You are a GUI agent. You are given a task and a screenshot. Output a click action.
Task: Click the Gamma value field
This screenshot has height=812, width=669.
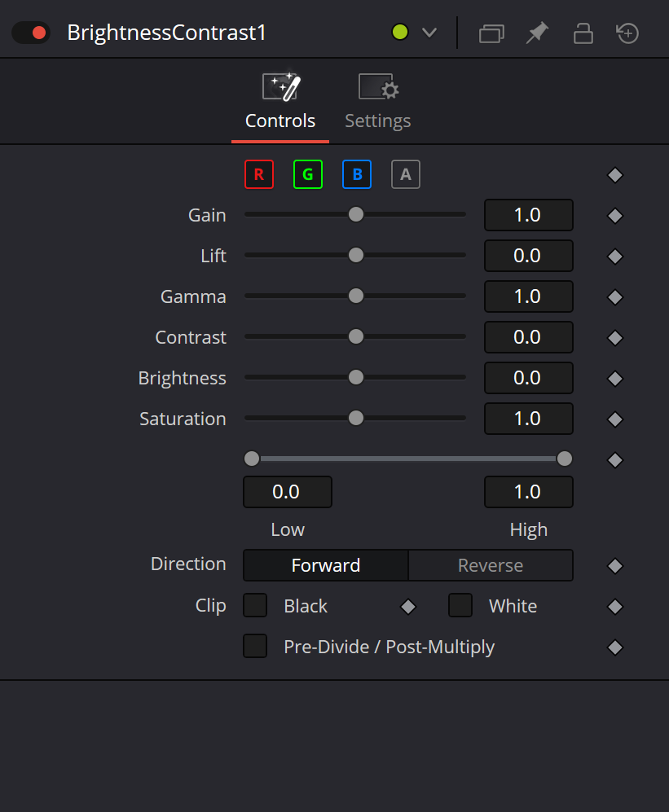(x=529, y=296)
